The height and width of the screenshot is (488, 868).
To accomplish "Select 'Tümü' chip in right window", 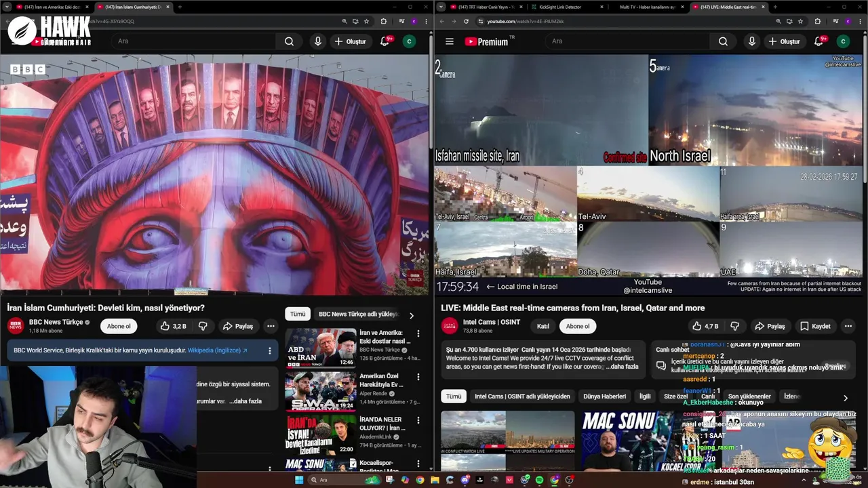I will 454,396.
